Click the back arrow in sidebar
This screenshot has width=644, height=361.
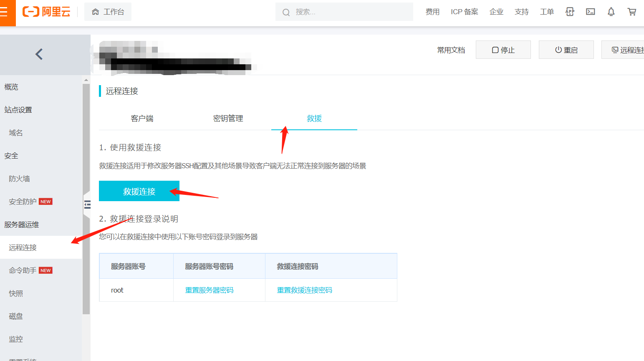click(39, 54)
